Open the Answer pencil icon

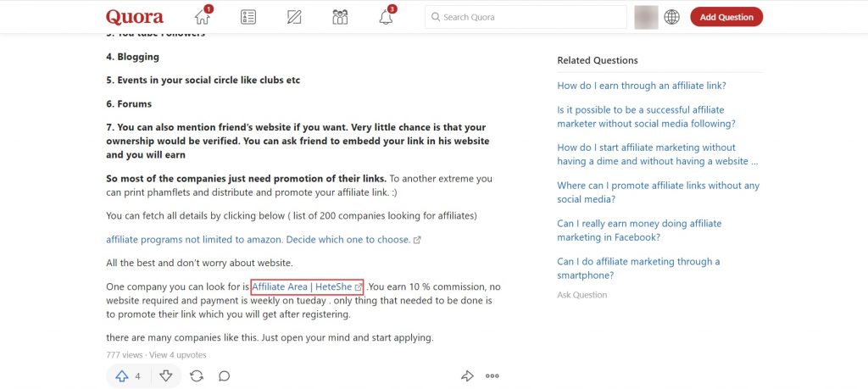(294, 17)
